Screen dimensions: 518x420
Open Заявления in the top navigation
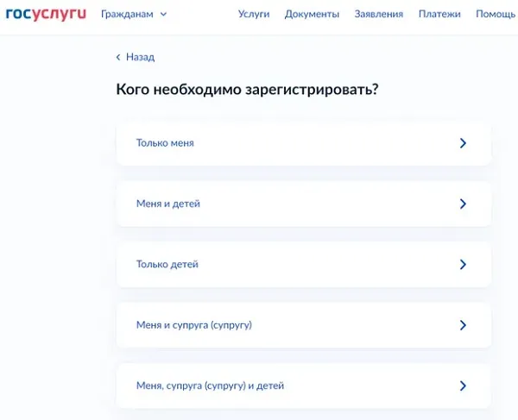click(379, 14)
